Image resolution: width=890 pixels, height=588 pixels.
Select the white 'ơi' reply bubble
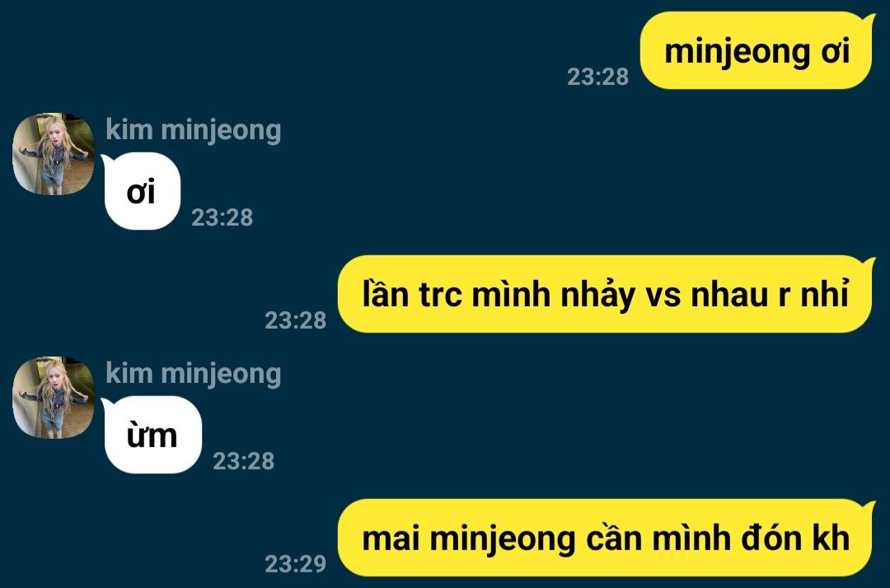142,191
